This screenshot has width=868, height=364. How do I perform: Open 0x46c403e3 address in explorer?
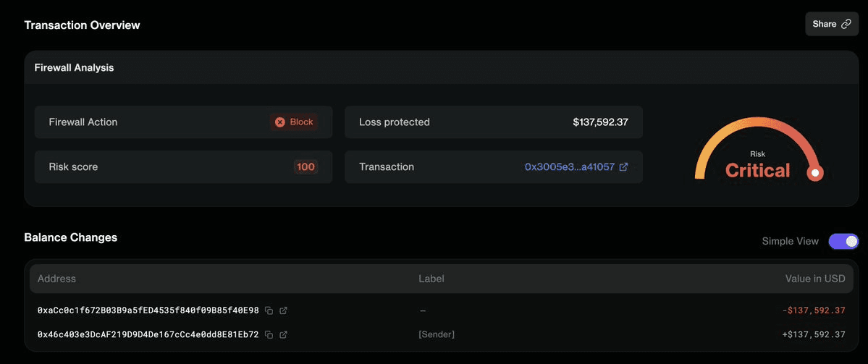tap(283, 335)
